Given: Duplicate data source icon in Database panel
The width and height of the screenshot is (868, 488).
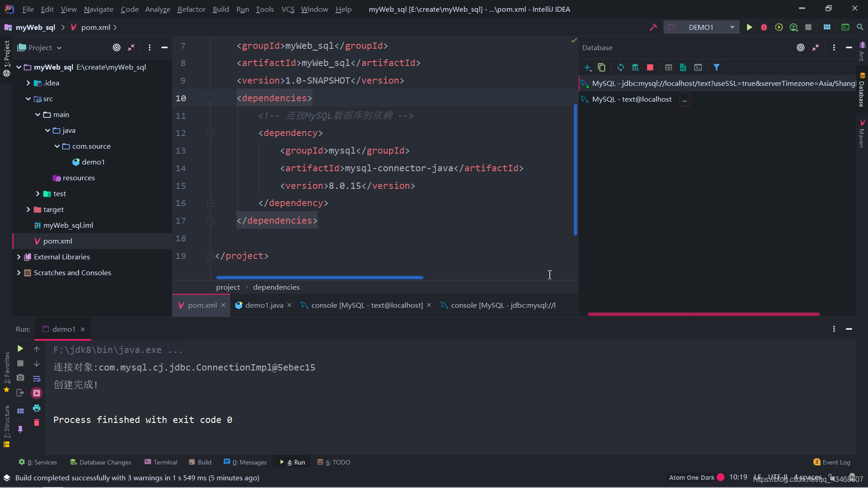Looking at the screenshot, I should point(602,67).
